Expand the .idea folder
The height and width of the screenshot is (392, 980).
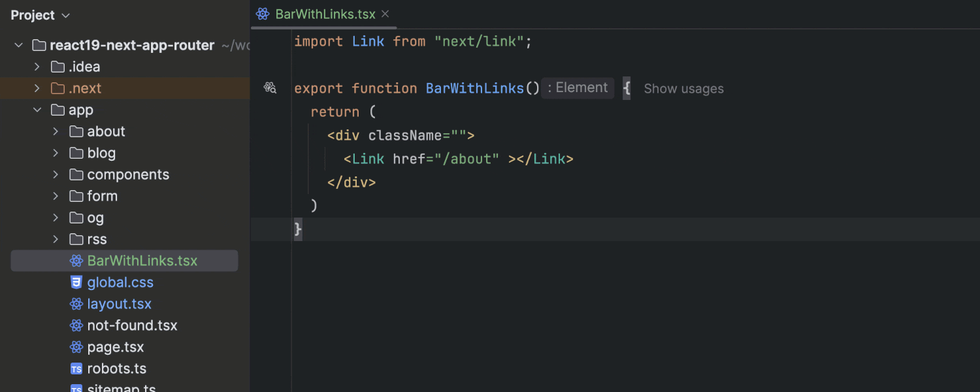coord(37,67)
